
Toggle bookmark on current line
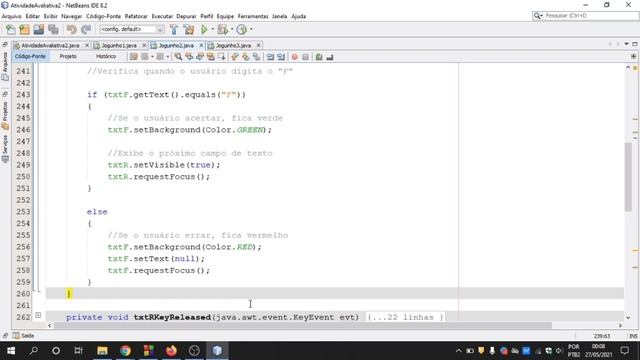[x=256, y=57]
